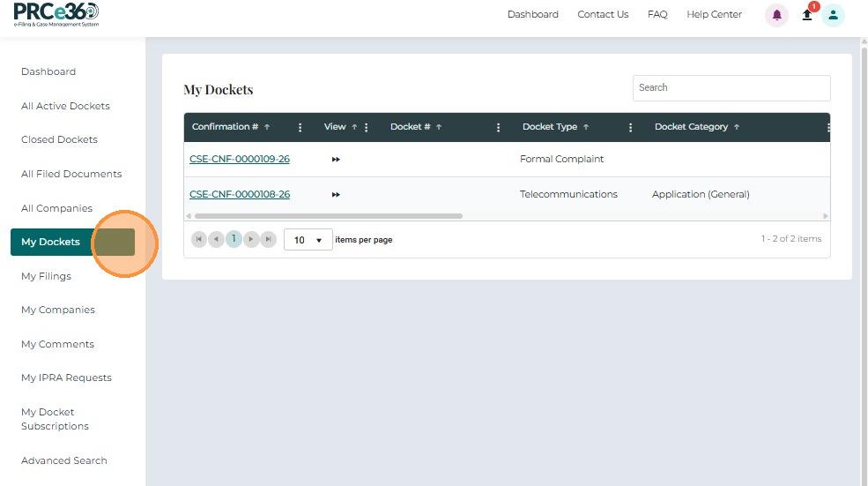Select page 1 in the pager
Viewport: 868px width, 486px height.
pos(234,239)
